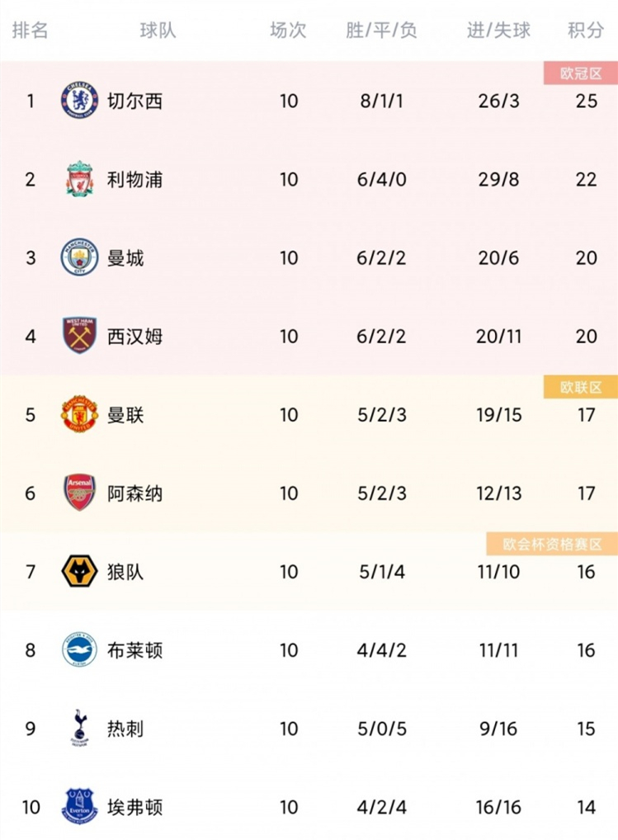The height and width of the screenshot is (840, 618).
Task: Open the Manchester City badge
Action: click(79, 257)
